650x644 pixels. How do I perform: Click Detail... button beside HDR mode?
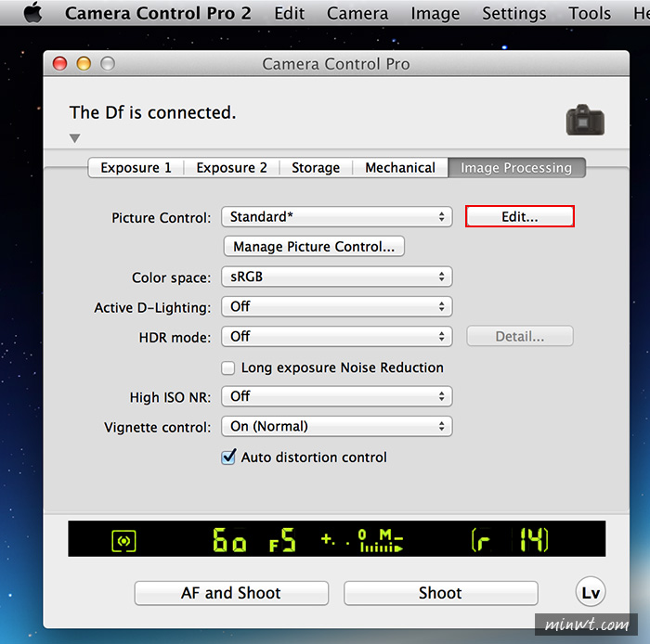pos(520,336)
